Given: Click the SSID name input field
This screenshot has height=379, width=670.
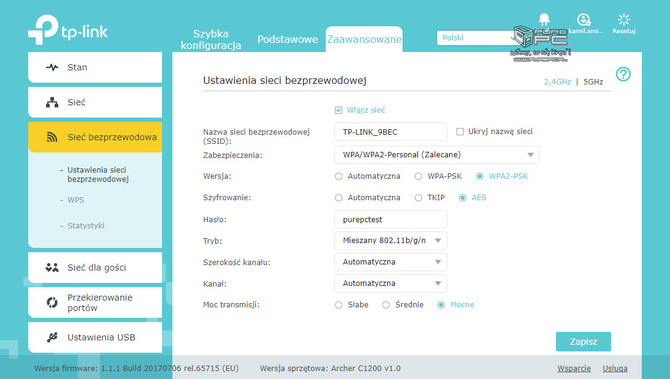Looking at the screenshot, I should click(x=391, y=132).
